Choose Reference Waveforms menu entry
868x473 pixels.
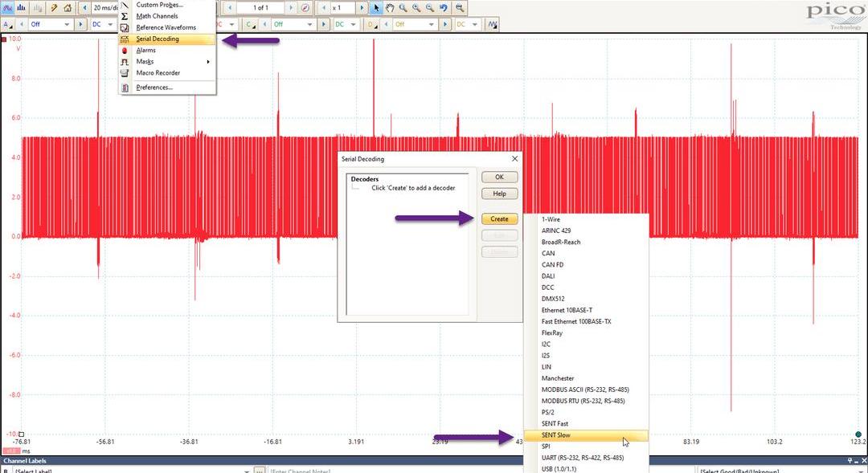click(166, 27)
